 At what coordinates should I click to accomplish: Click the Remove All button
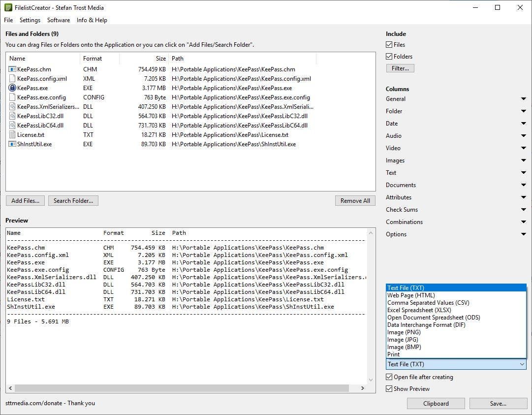(355, 200)
